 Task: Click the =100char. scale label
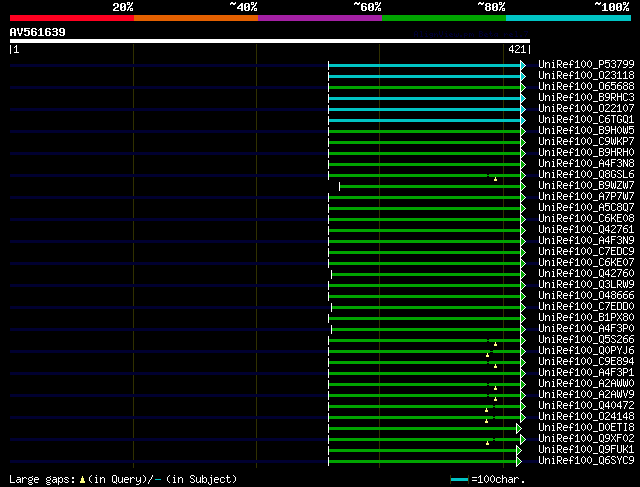click(498, 479)
